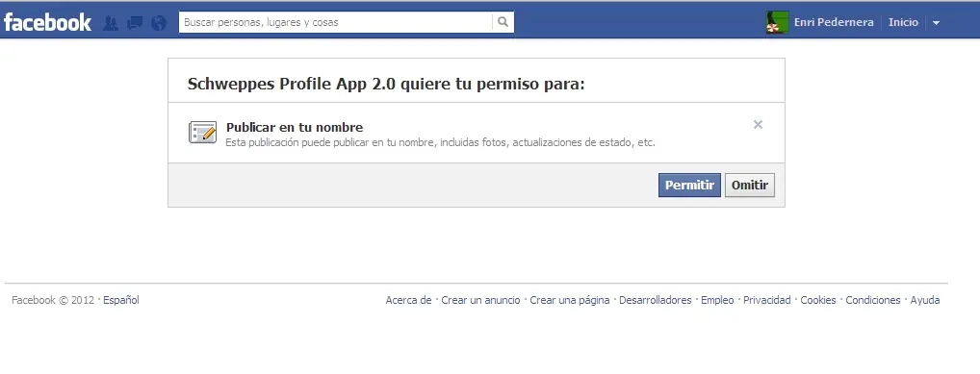
Task: Go to Inicio home page
Action: (x=903, y=22)
